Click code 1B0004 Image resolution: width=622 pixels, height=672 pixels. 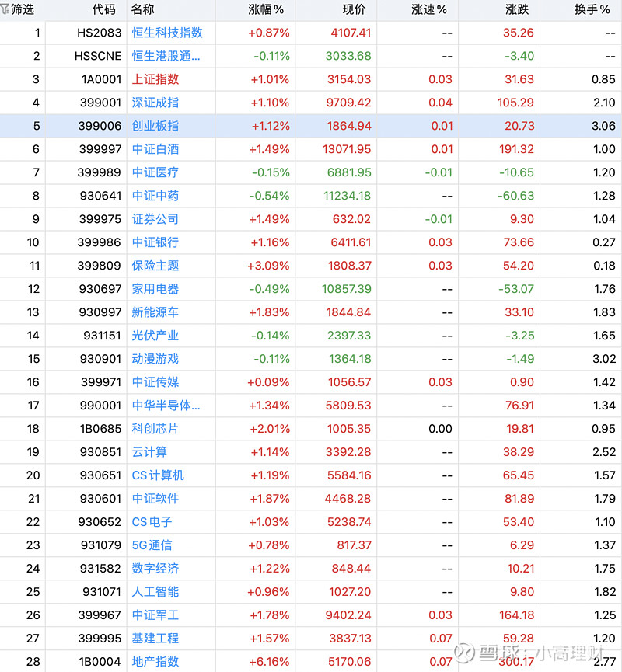pyautogui.click(x=100, y=661)
